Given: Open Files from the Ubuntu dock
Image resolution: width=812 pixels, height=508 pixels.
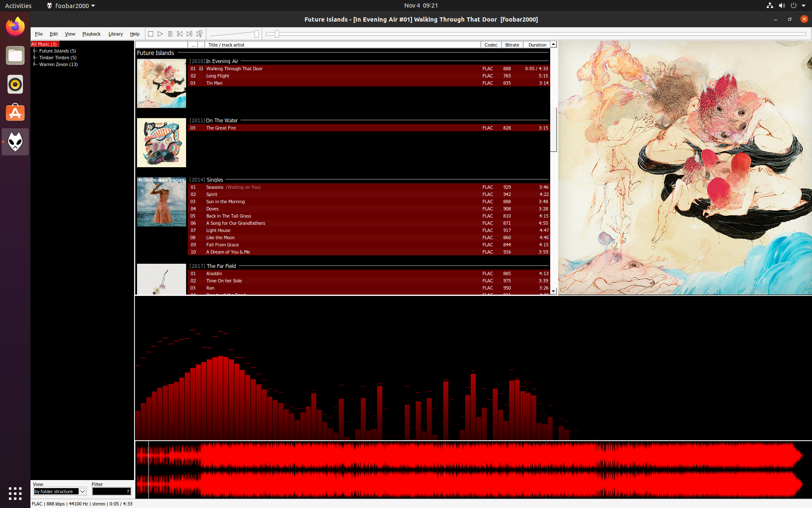Looking at the screenshot, I should point(15,55).
